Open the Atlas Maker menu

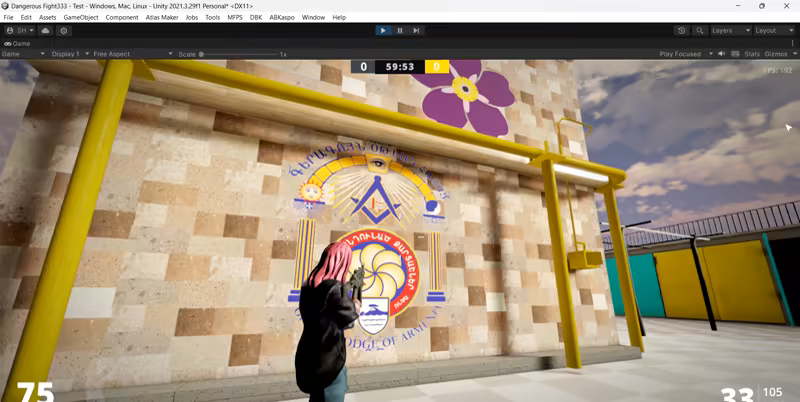tap(162, 17)
